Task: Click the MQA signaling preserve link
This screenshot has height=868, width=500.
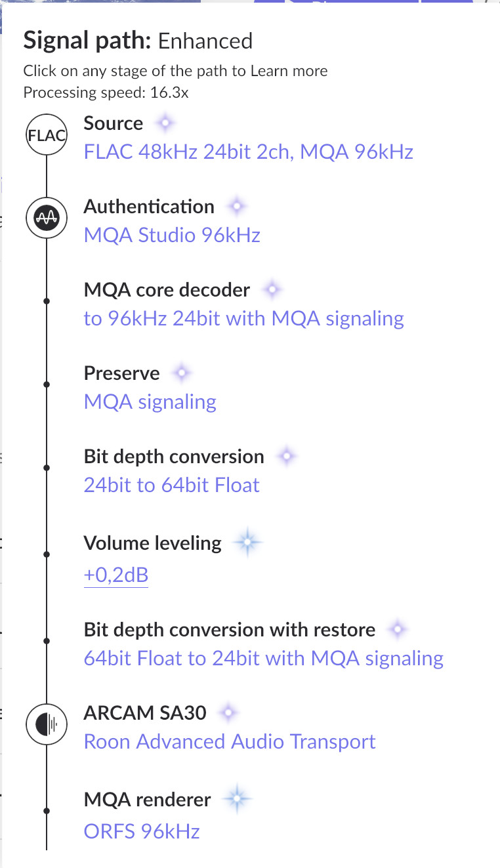Action: click(150, 402)
